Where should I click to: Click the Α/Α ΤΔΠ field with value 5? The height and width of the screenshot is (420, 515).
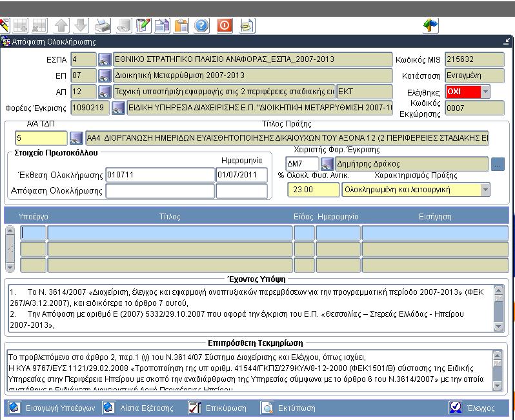point(41,138)
